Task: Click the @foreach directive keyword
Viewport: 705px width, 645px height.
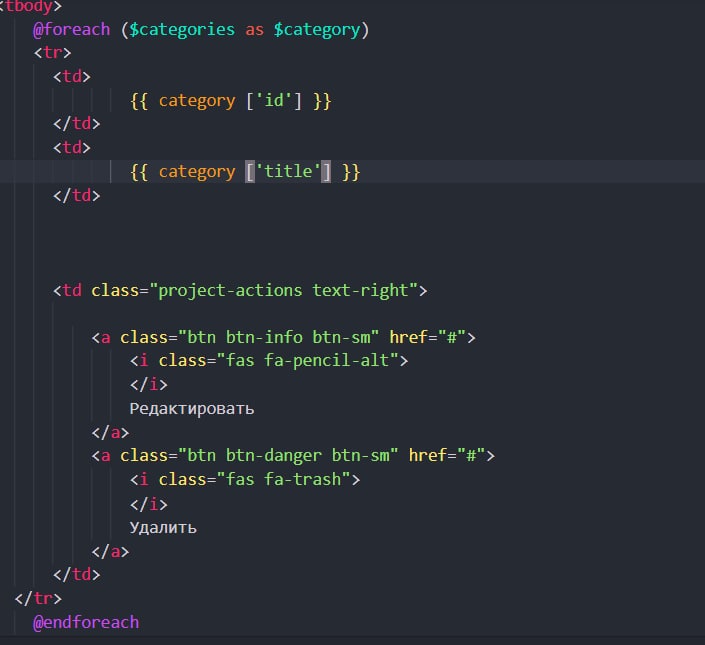Action: [x=71, y=30]
